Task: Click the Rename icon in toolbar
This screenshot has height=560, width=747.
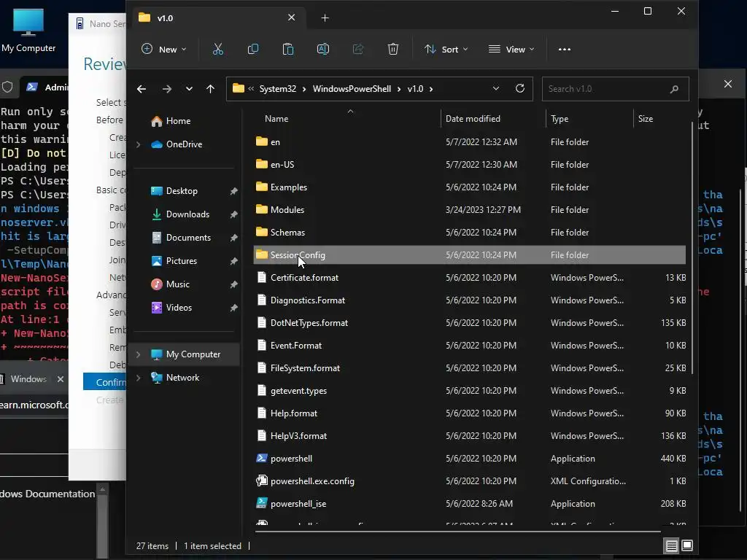Action: click(x=323, y=49)
